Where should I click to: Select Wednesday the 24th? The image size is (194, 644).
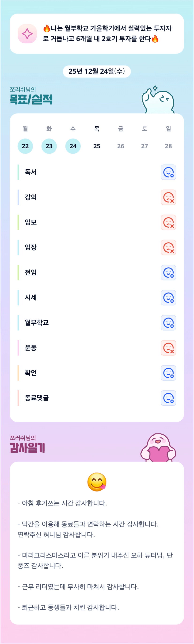(x=73, y=146)
